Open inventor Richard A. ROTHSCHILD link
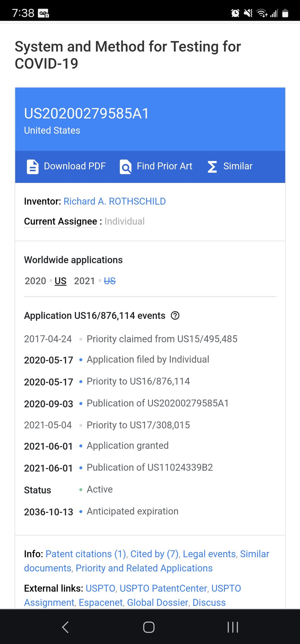Viewport: 300px width, 644px height. click(115, 201)
